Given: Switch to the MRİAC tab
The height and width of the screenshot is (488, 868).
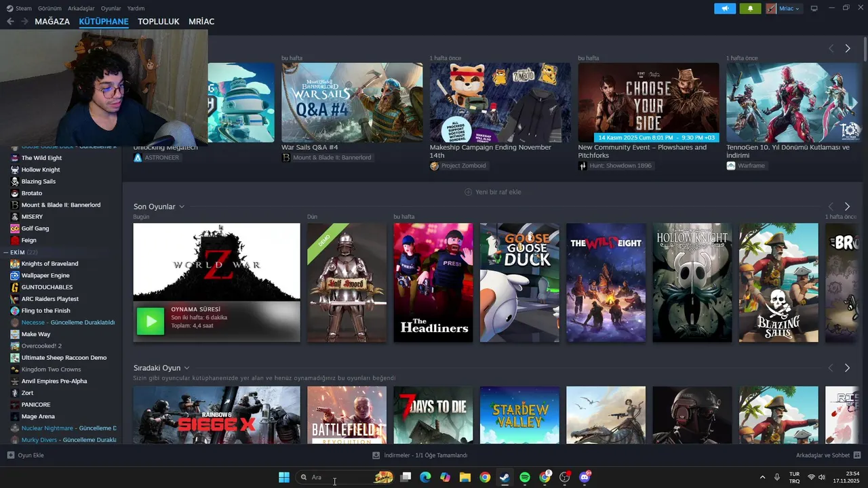Looking at the screenshot, I should point(201,22).
